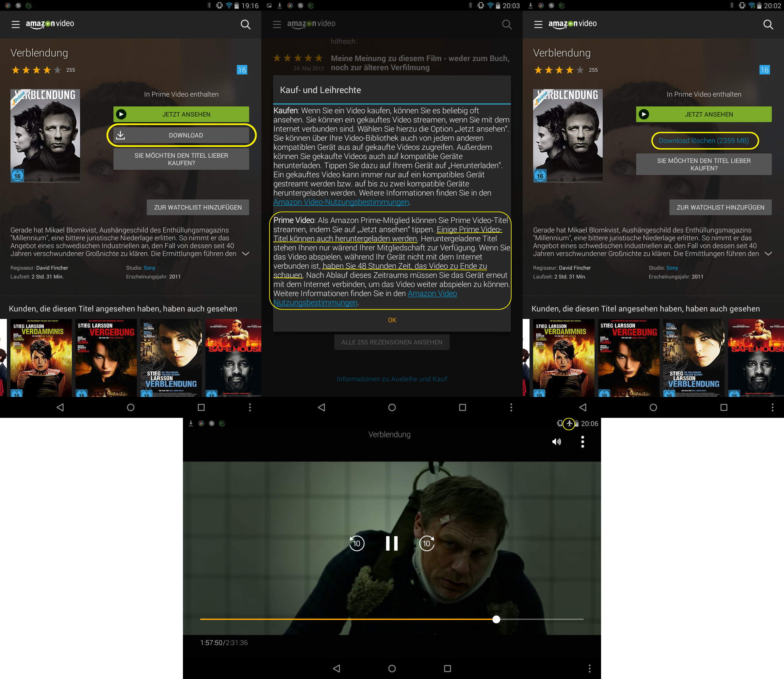Open hamburger menu in left screenshot

point(16,24)
